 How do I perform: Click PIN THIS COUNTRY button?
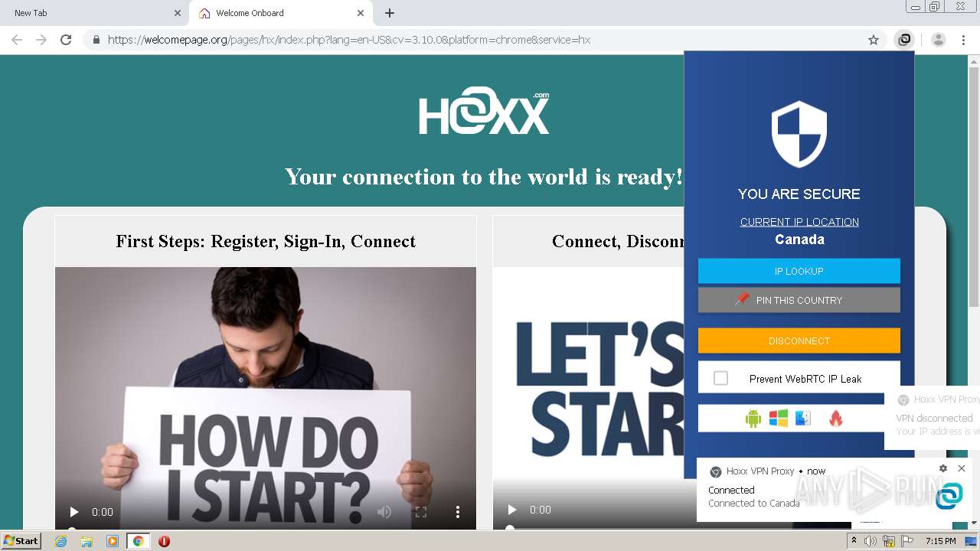tap(799, 300)
